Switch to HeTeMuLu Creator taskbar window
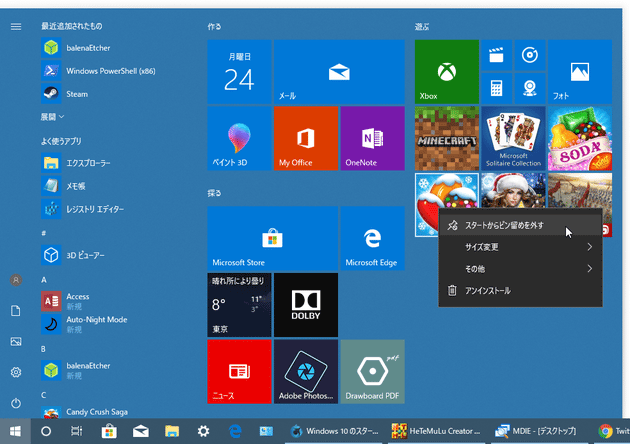Screen dimensions: 630x444 click(x=436, y=431)
